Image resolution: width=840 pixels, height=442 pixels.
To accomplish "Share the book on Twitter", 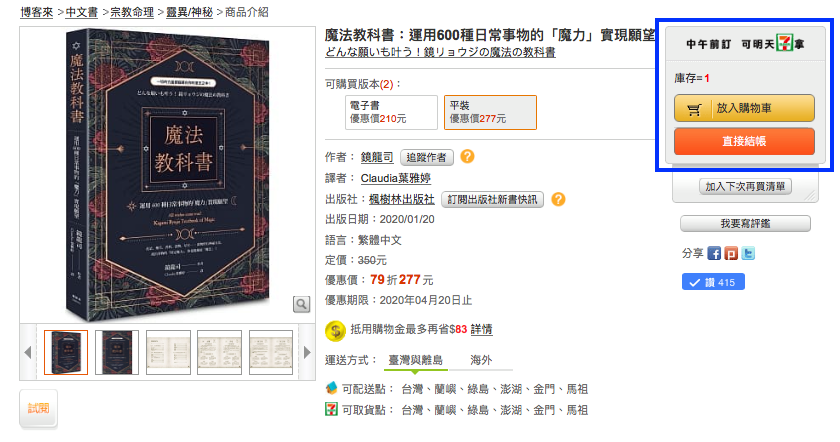I will (x=748, y=253).
